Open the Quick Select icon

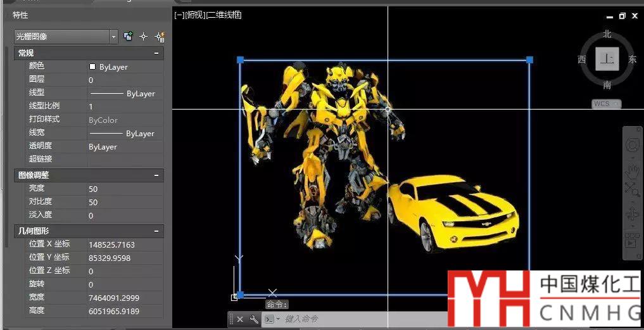[159, 37]
